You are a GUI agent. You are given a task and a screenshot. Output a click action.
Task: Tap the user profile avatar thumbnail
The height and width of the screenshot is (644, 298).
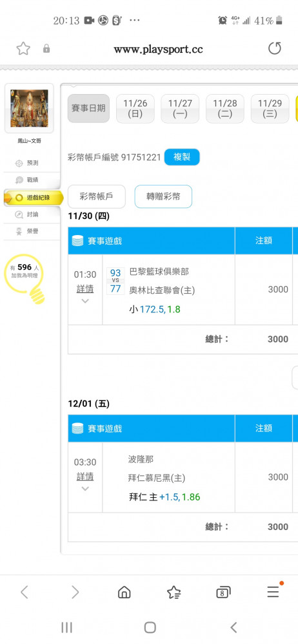coord(29,108)
